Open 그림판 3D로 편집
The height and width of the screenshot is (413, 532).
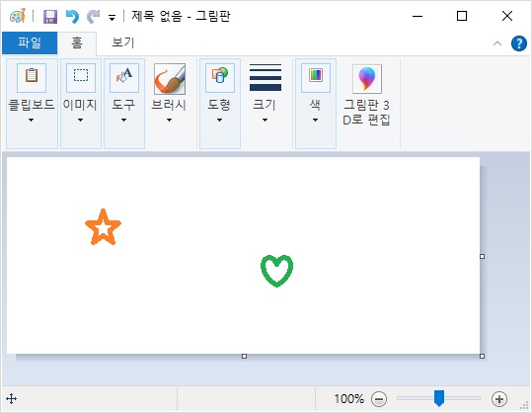[x=367, y=95]
